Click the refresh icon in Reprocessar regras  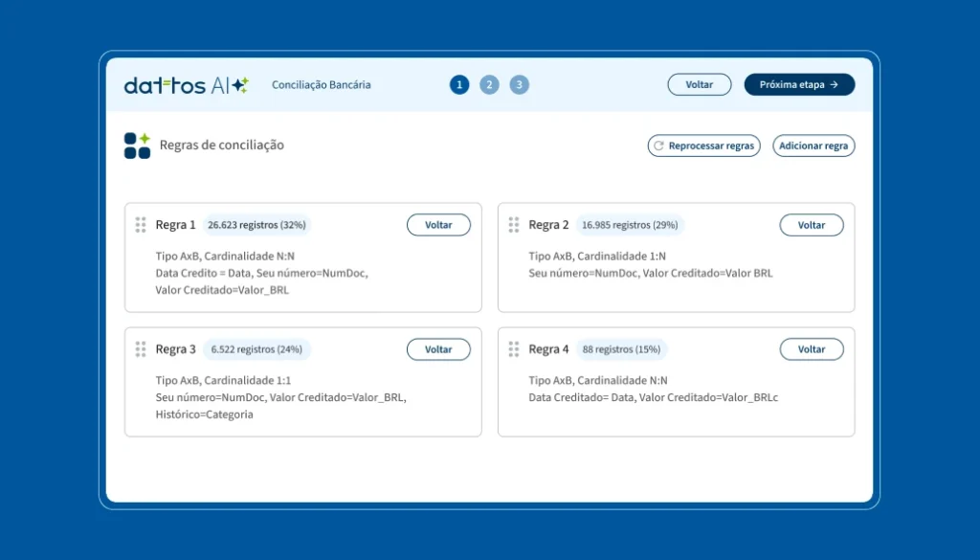[657, 146]
